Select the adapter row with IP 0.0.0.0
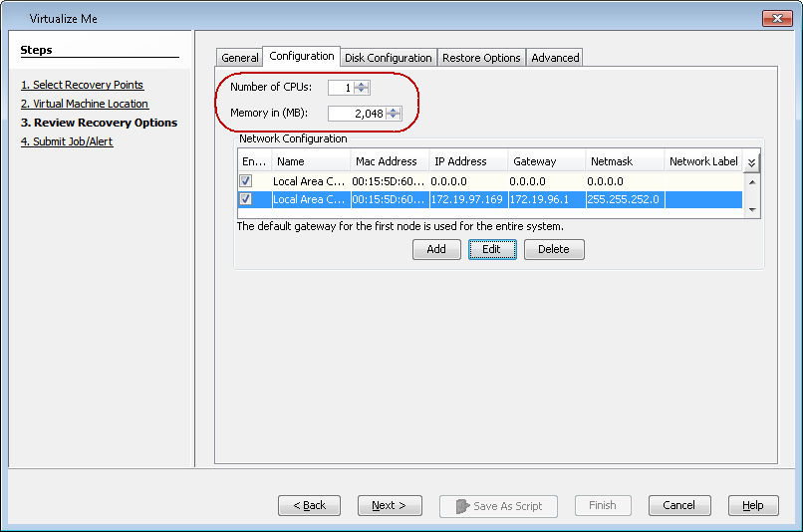The width and height of the screenshot is (803, 532). pos(490,181)
